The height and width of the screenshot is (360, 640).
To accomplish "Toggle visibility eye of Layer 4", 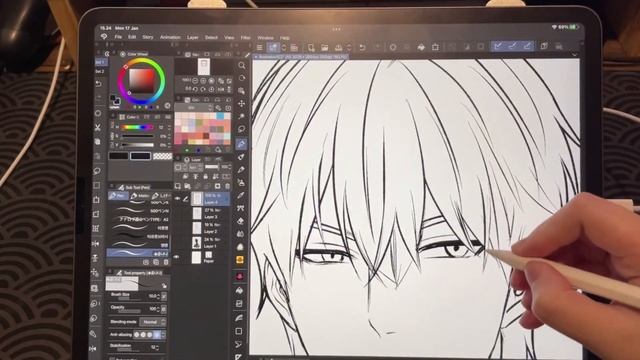I will [177, 198].
